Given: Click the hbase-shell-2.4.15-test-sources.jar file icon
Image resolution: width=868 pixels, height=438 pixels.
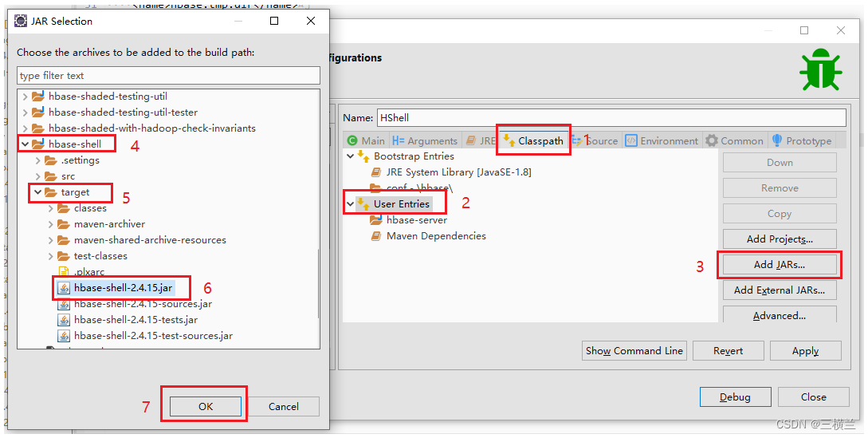Looking at the screenshot, I should click(x=65, y=336).
